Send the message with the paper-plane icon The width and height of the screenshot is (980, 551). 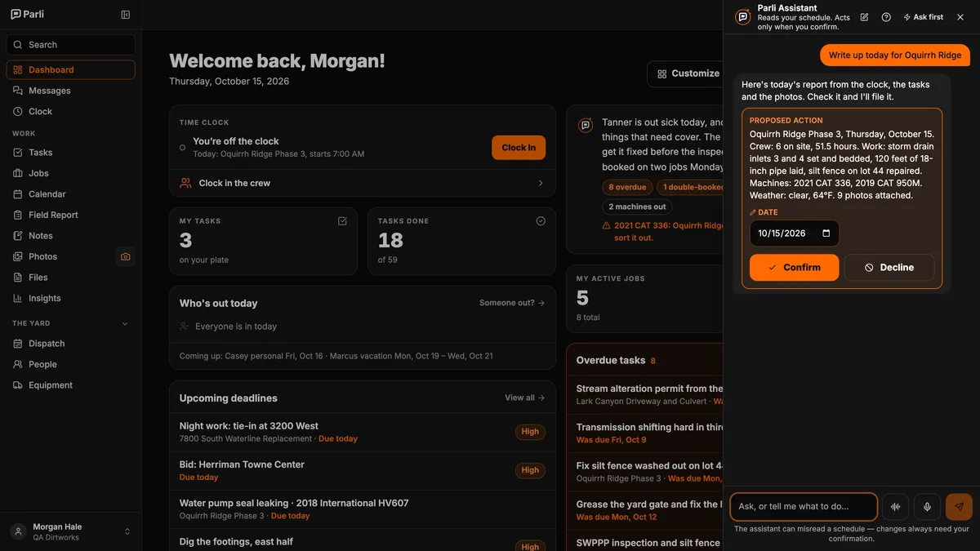pyautogui.click(x=959, y=507)
